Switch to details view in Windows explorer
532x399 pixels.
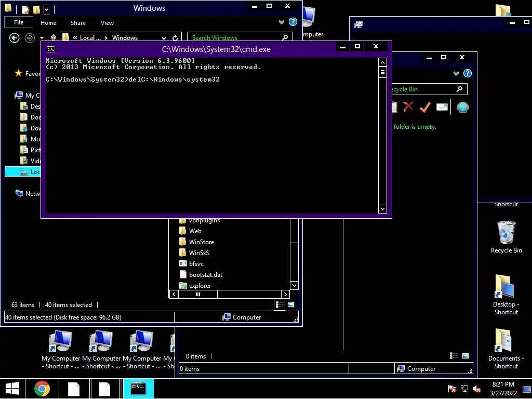click(280, 304)
